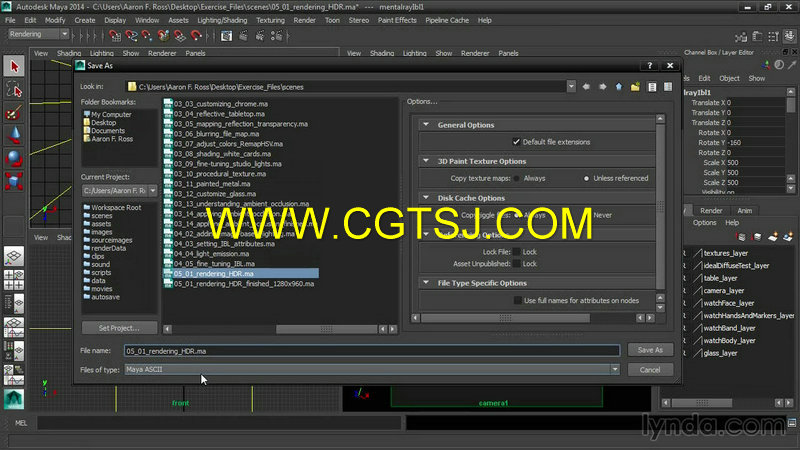This screenshot has height=450, width=800.
Task: Open the Lighting/Shading menu
Action: [x=222, y=20]
